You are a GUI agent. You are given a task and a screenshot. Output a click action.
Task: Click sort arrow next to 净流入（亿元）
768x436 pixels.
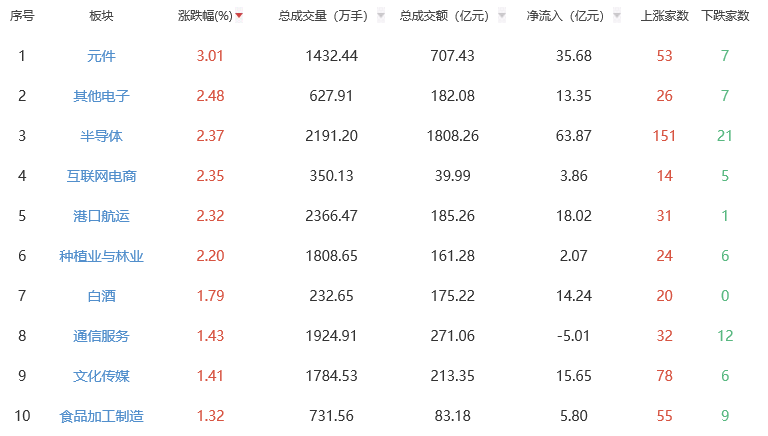coord(619,17)
